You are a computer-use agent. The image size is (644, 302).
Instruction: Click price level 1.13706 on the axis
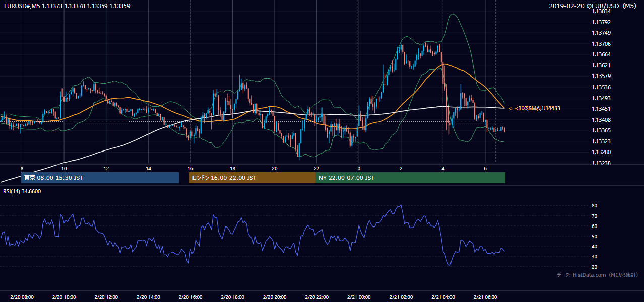click(601, 44)
